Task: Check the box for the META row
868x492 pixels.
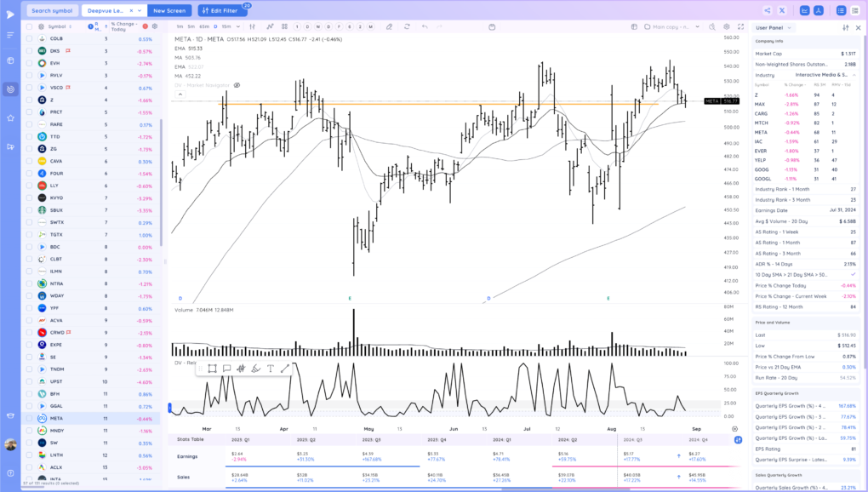Action: tap(29, 419)
